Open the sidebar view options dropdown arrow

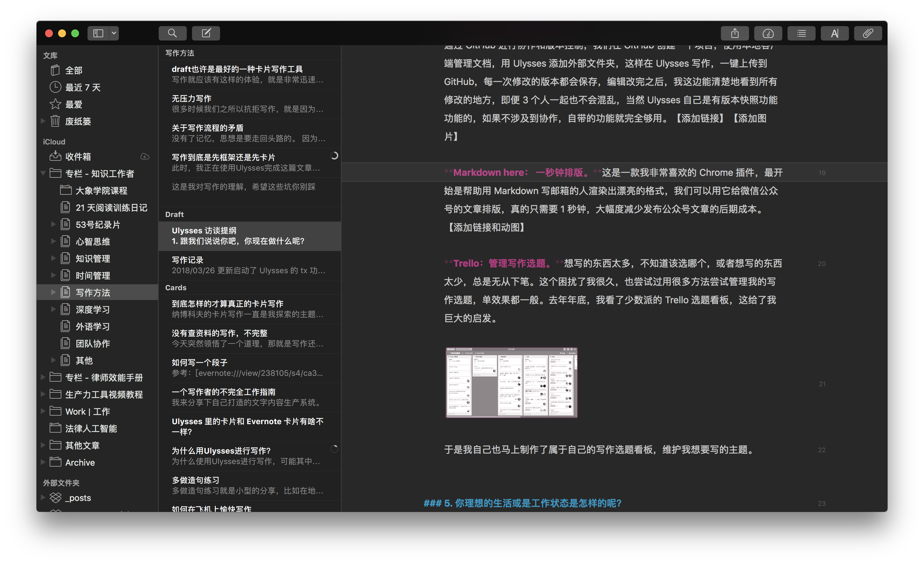click(x=114, y=33)
